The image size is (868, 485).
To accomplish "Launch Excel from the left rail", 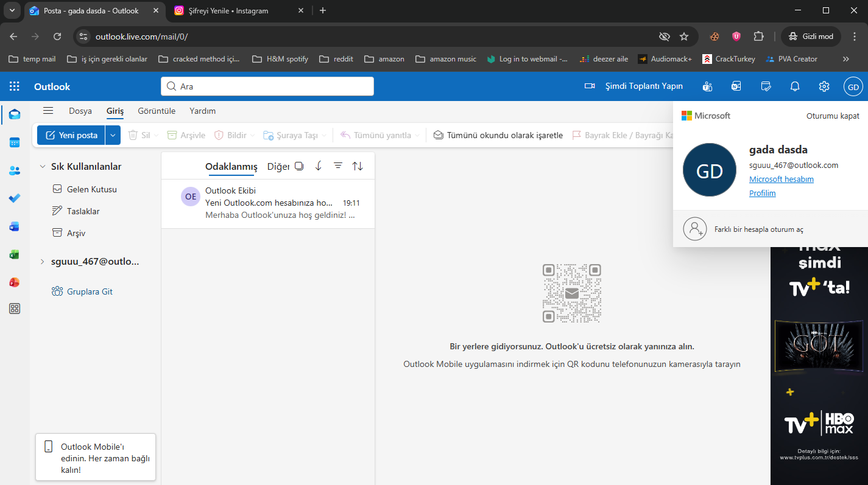I will 15,254.
